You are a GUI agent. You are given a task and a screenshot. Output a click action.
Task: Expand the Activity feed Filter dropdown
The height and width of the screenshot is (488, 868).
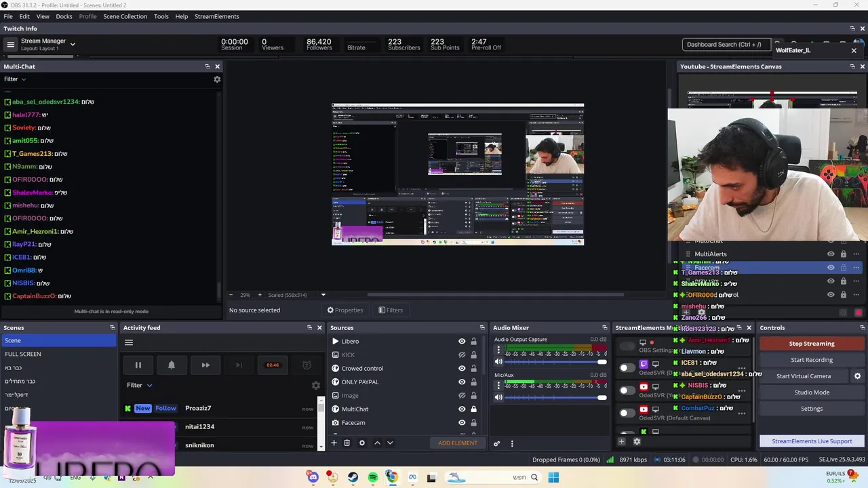click(140, 385)
